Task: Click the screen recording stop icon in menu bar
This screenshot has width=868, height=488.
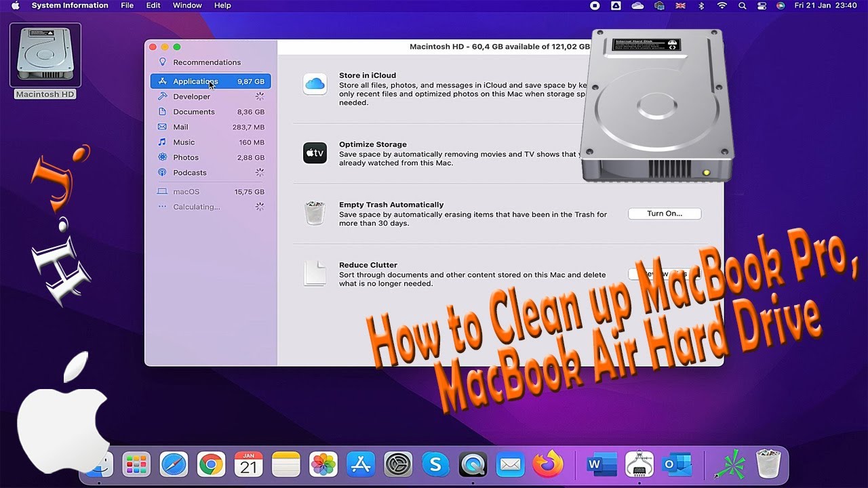Action: [x=595, y=5]
